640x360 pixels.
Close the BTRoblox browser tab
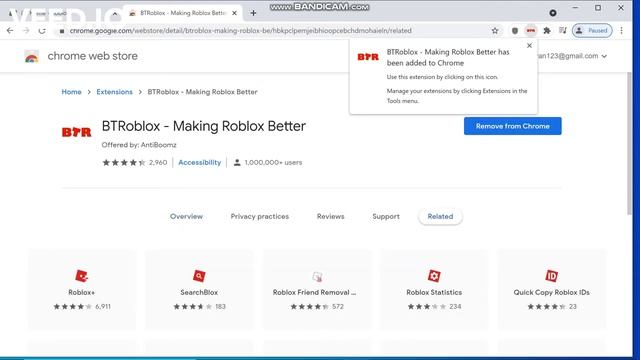[x=234, y=13]
